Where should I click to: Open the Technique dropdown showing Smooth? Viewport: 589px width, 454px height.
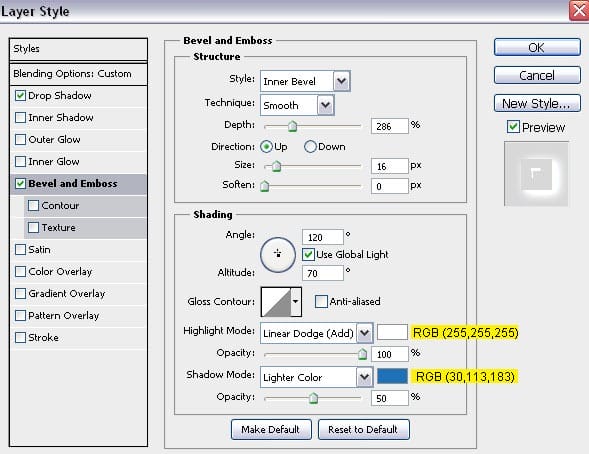click(297, 105)
